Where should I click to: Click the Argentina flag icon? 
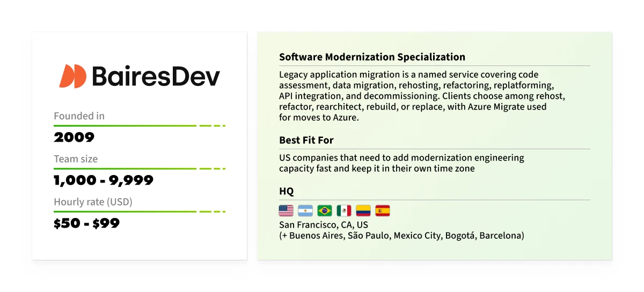[305, 210]
